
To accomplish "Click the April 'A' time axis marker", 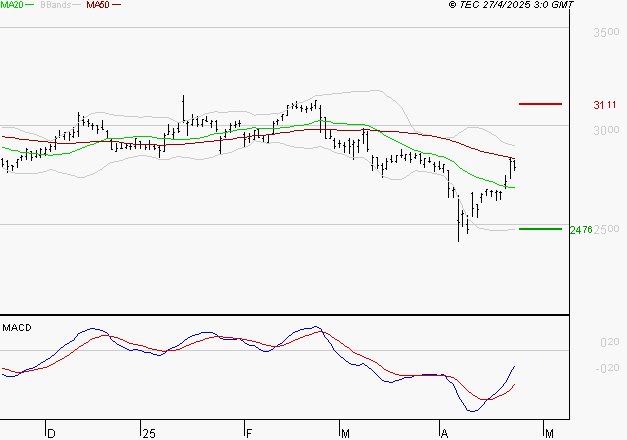I will tap(444, 432).
